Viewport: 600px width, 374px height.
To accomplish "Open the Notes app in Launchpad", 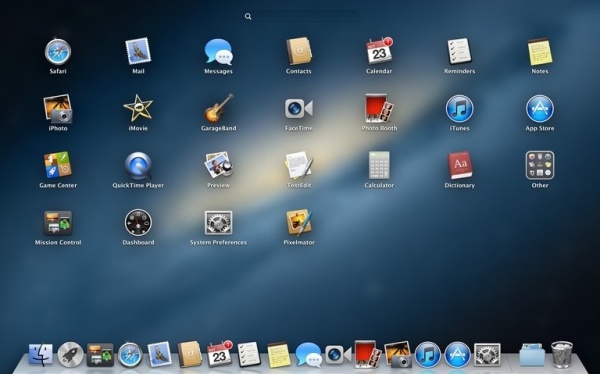I will (x=540, y=52).
